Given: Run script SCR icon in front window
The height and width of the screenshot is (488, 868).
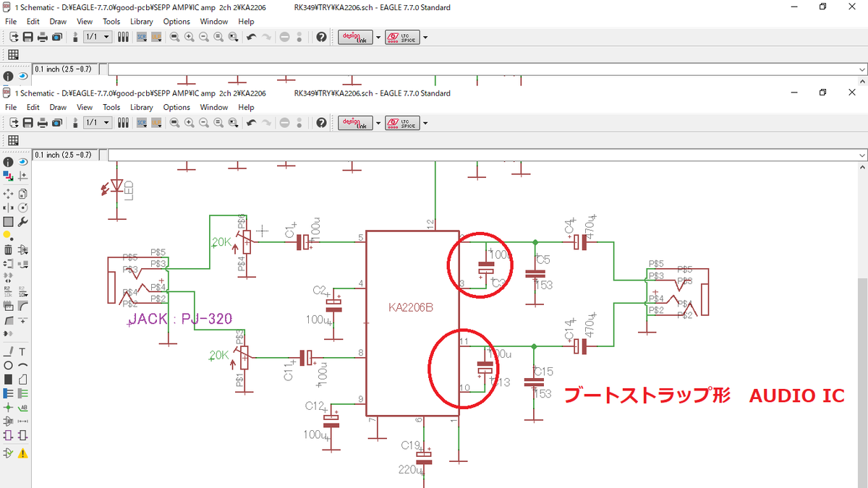Looking at the screenshot, I should point(142,123).
